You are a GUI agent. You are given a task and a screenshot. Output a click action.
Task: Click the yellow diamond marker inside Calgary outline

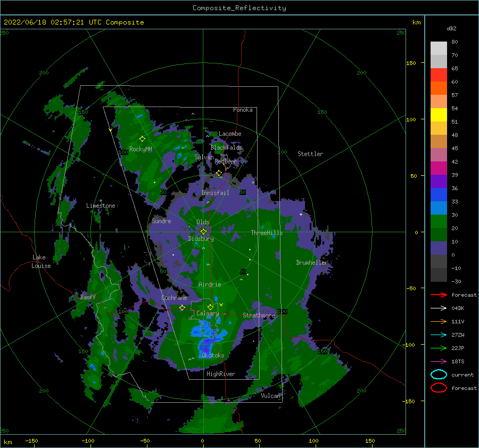click(x=210, y=307)
